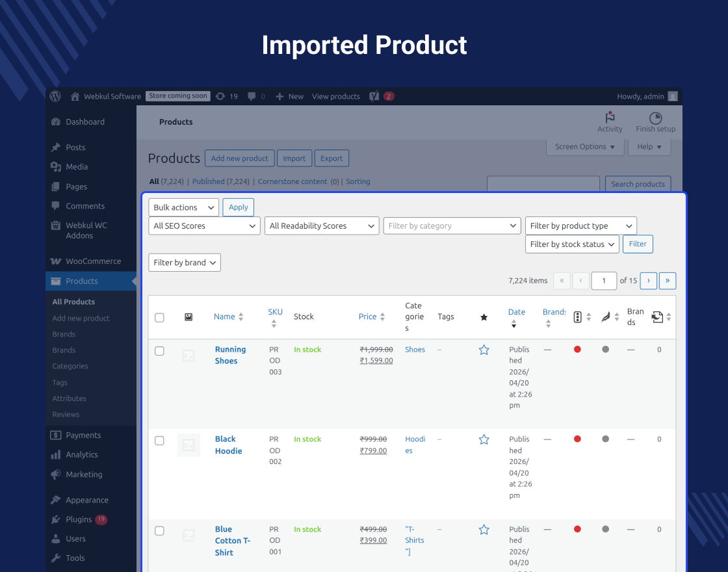Screen dimensions: 728x572
Task: Tick the Blue Cotton T-Shirt row checkbox
Action: tap(159, 530)
